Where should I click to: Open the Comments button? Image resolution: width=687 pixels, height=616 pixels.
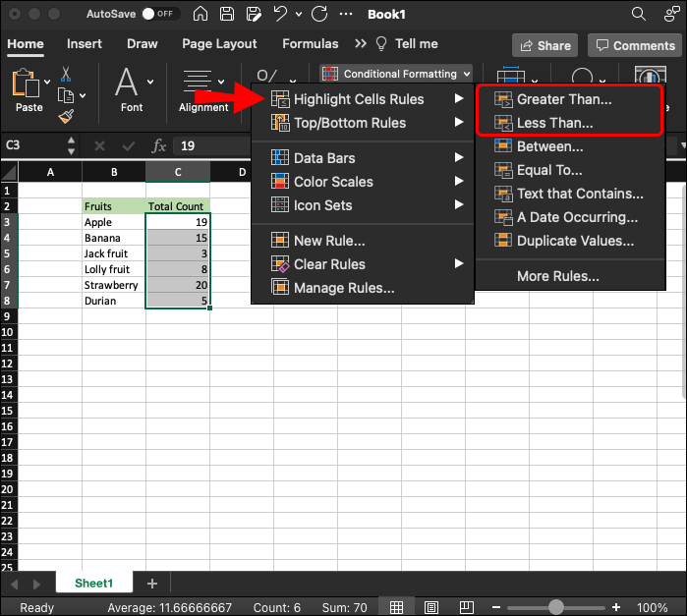coord(633,45)
